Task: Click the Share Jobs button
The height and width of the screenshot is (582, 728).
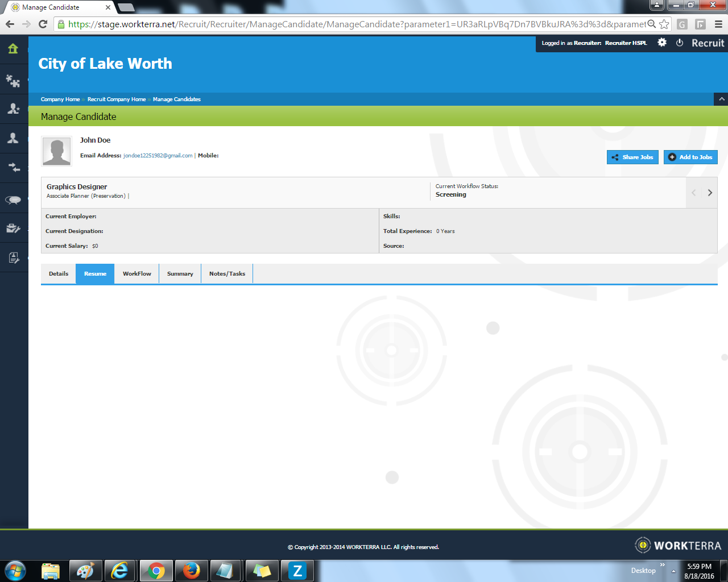Action: click(632, 157)
